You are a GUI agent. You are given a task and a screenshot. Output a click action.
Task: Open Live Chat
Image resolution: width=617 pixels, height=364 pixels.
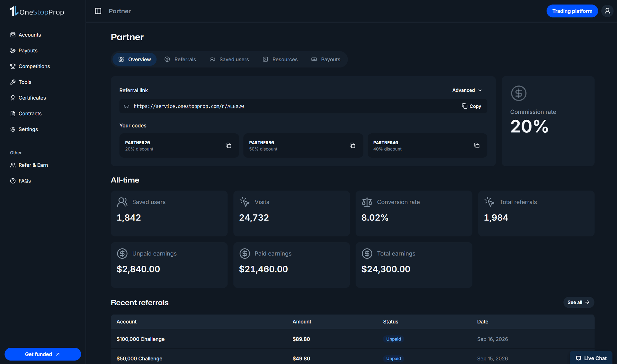tap(591, 358)
